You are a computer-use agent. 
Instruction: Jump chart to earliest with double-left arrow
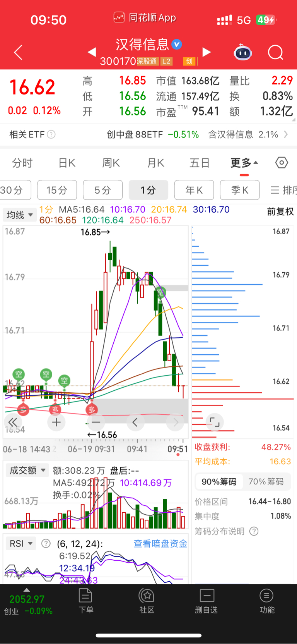[x=13, y=422]
